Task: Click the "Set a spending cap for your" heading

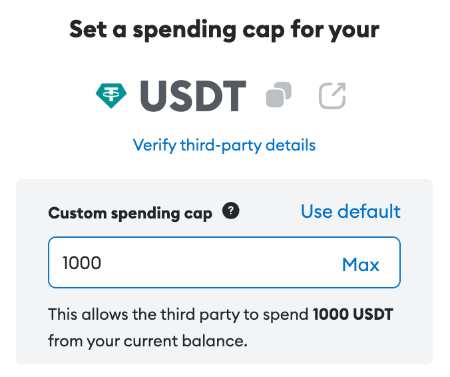Action: click(224, 30)
